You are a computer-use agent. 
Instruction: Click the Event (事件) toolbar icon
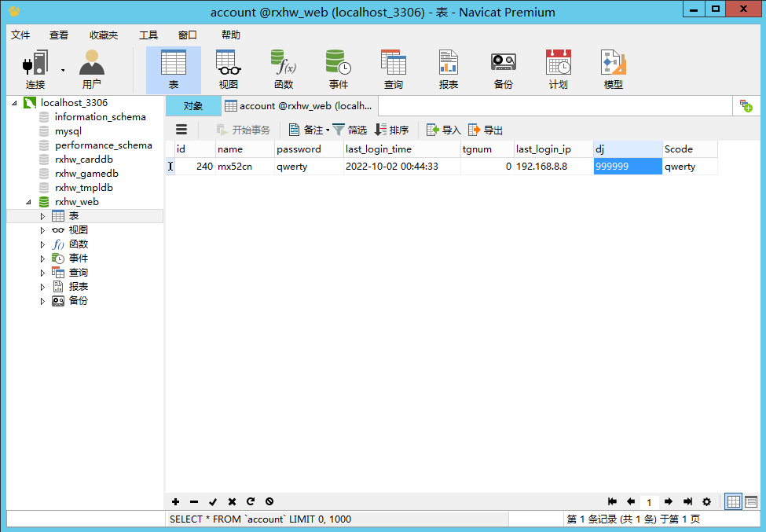(x=338, y=69)
